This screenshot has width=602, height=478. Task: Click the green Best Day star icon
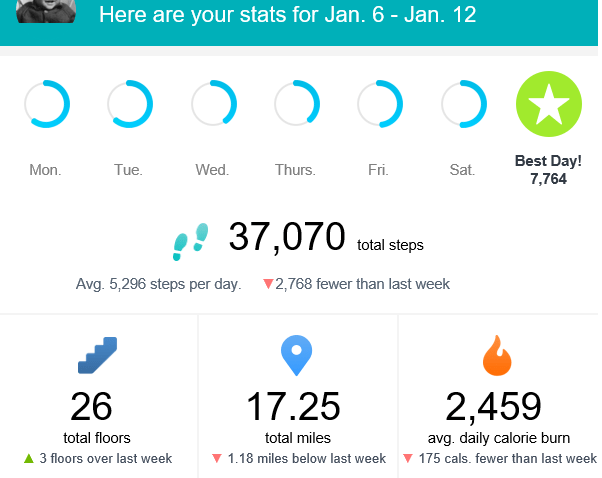pos(547,104)
